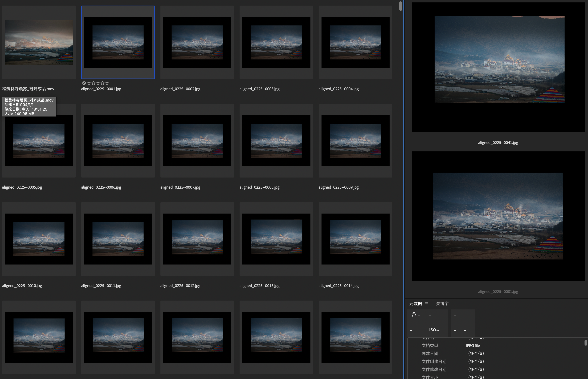Click the aligned_0225--0001.jpg preview panel image
The image size is (588, 379).
click(x=498, y=216)
